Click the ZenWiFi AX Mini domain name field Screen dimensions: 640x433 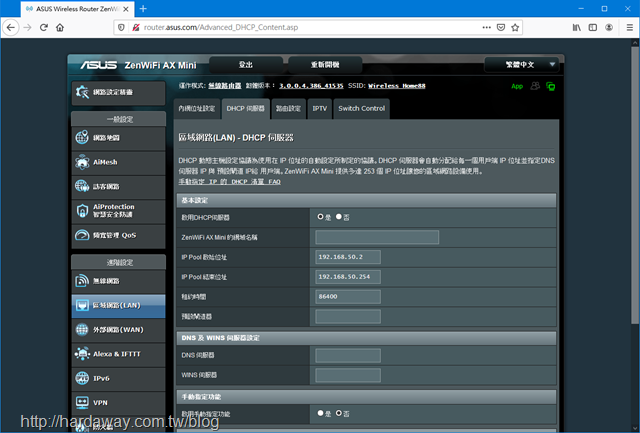[x=377, y=237]
